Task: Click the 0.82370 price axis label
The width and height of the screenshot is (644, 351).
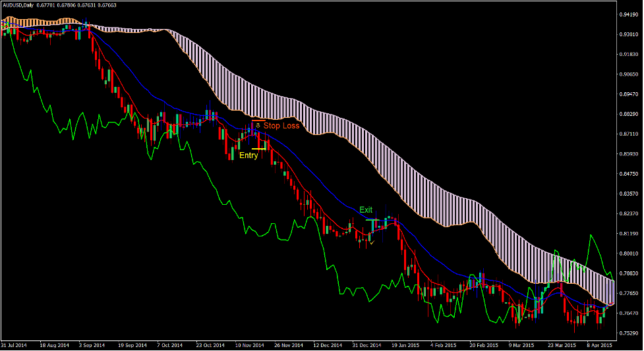Action: (x=628, y=213)
